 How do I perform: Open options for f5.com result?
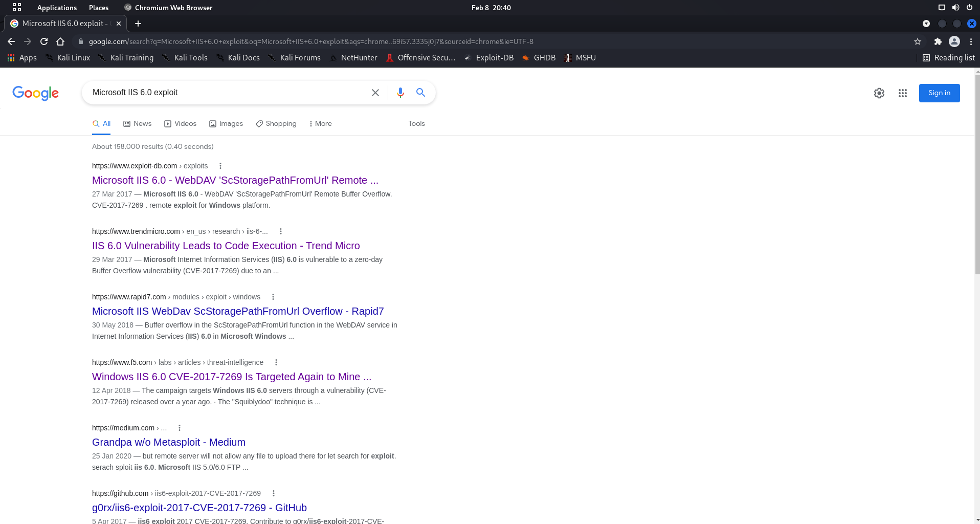tap(276, 362)
